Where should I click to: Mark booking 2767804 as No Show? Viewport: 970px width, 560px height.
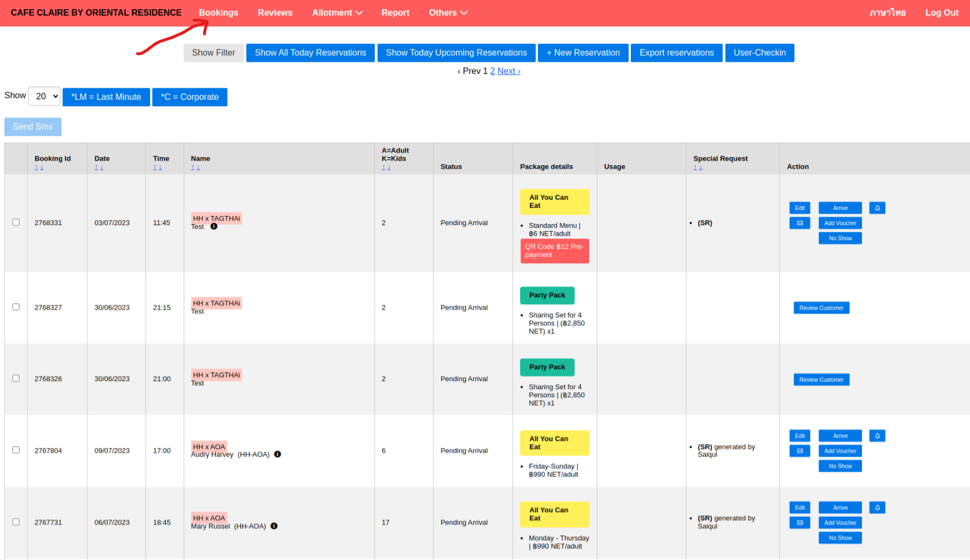pos(839,466)
